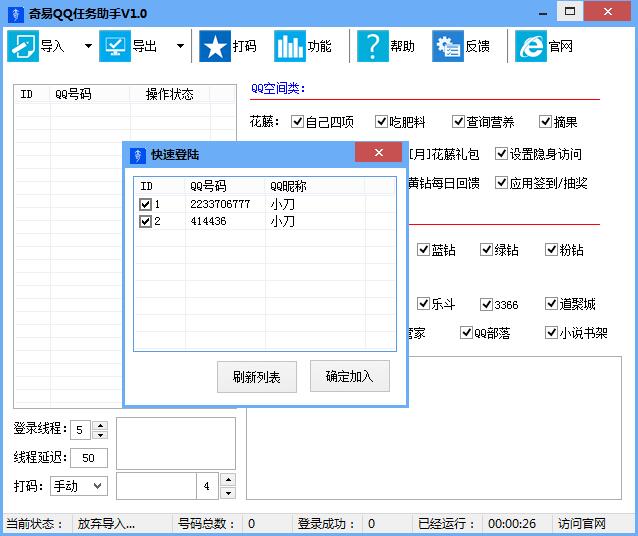This screenshot has height=536, width=638.
Task: Click the 反馈 gear icon
Action: [x=447, y=46]
